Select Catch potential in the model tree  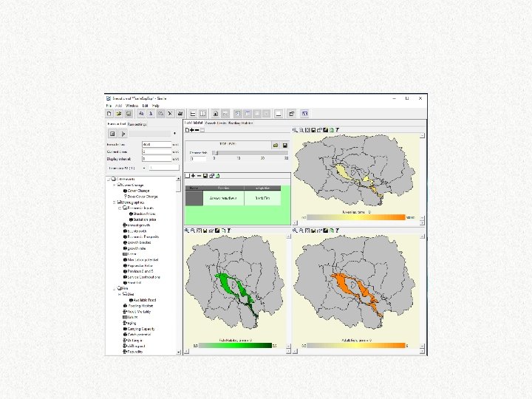[139, 335]
